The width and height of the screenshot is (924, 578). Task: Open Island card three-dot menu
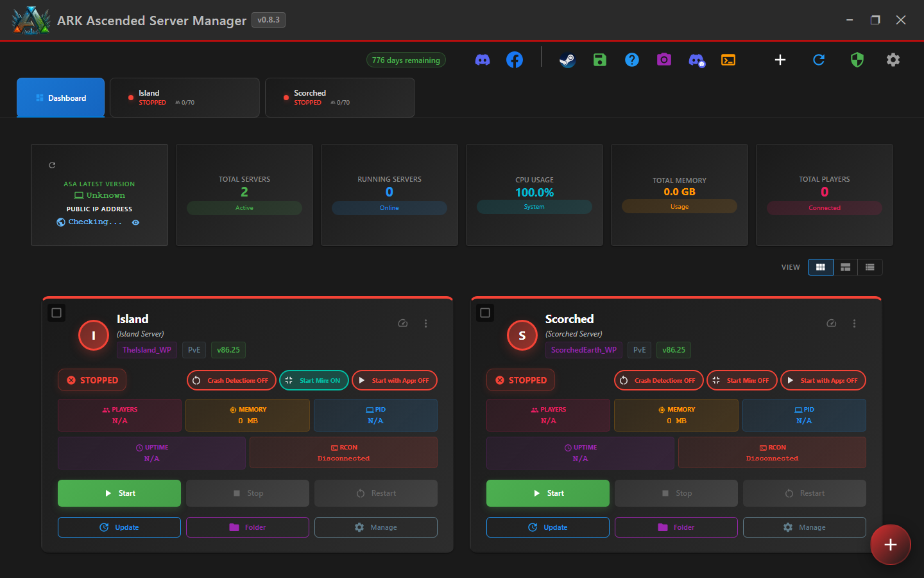tap(425, 323)
